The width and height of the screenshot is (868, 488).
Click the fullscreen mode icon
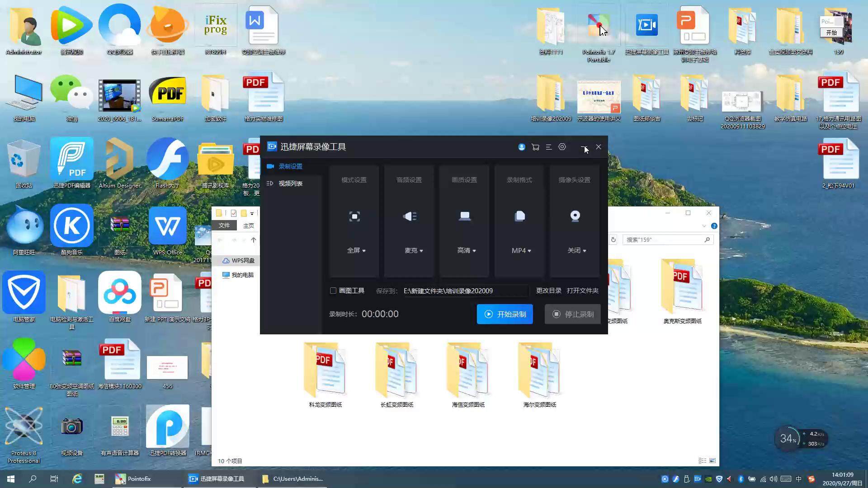[x=354, y=216]
